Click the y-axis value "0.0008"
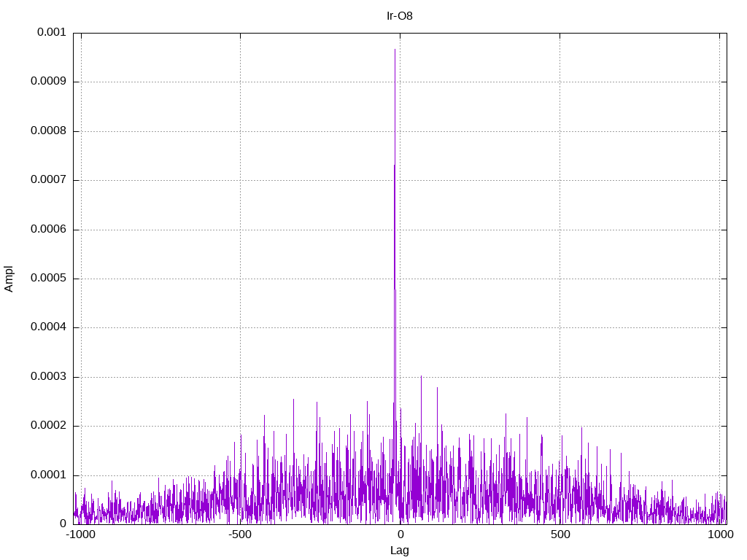This screenshot has width=747, height=560. click(49, 131)
